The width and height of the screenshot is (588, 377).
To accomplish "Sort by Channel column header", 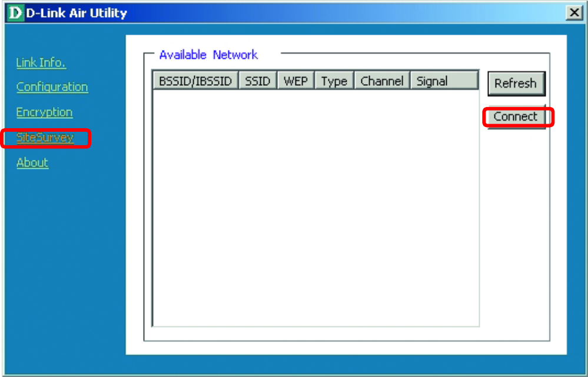I will (x=382, y=81).
